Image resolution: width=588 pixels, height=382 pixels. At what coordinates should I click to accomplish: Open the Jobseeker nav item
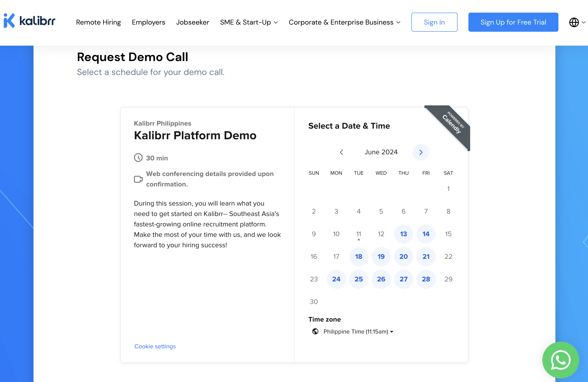pyautogui.click(x=192, y=22)
